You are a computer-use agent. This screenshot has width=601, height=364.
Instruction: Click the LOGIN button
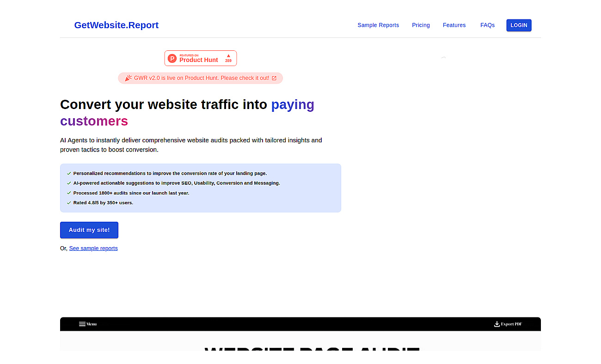tap(519, 25)
